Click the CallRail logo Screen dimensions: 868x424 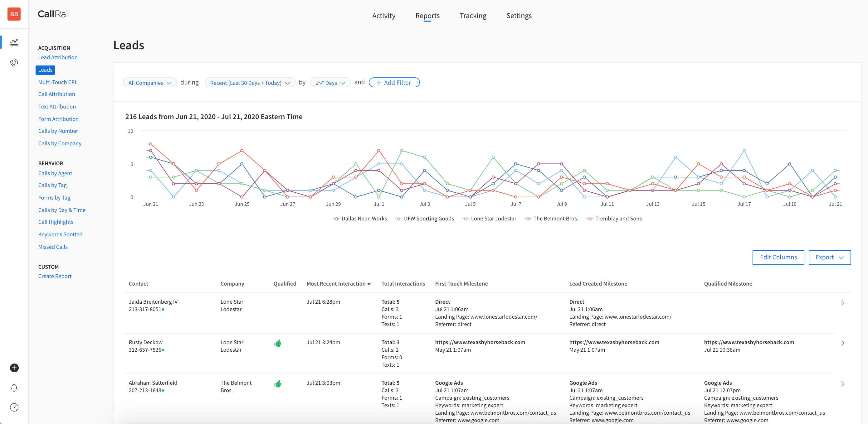54,14
